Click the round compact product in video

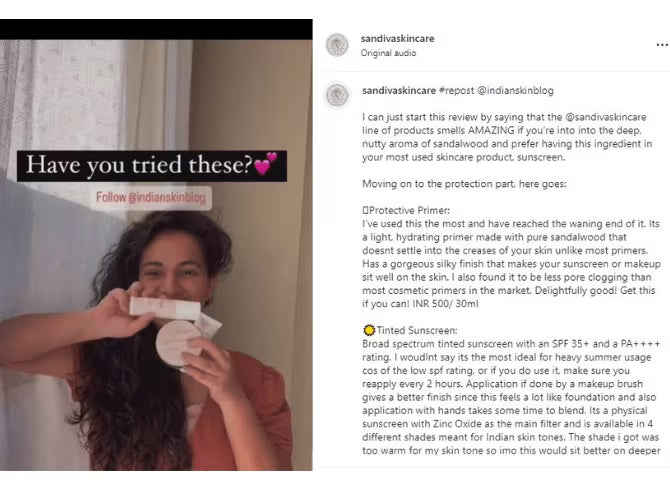click(177, 343)
